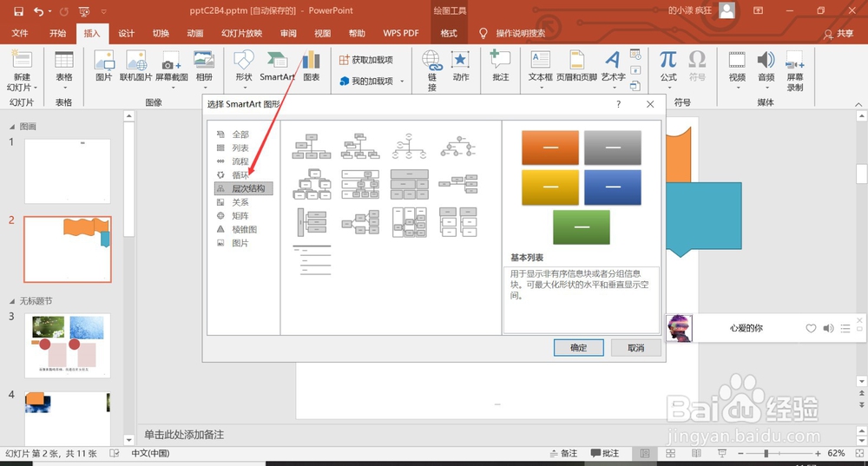Screen dimensions: 868x466
Task: Close the SmartArt dialog with X
Action: pyautogui.click(x=650, y=104)
